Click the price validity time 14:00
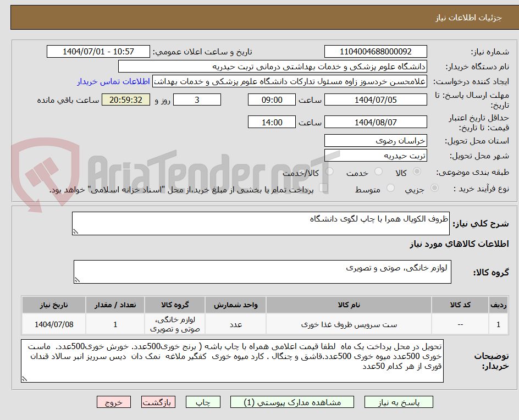This screenshot has height=420, width=519. tap(272, 122)
